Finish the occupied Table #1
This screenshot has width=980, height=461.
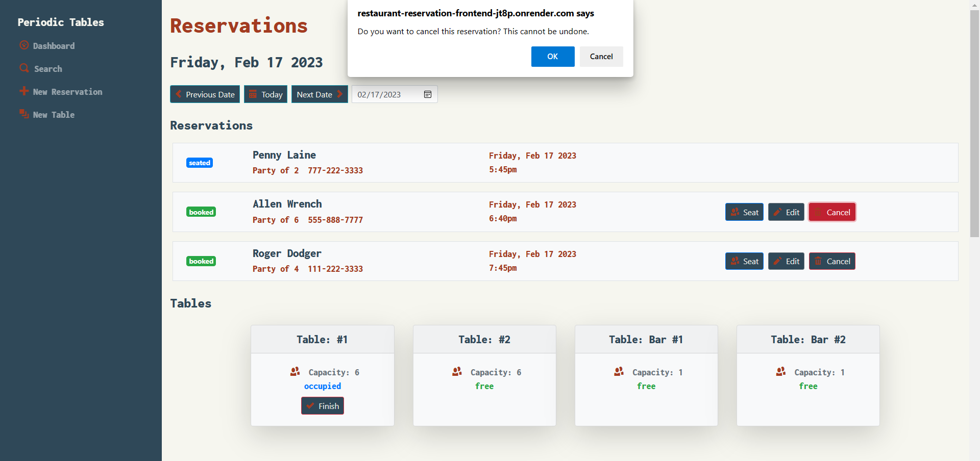(323, 406)
